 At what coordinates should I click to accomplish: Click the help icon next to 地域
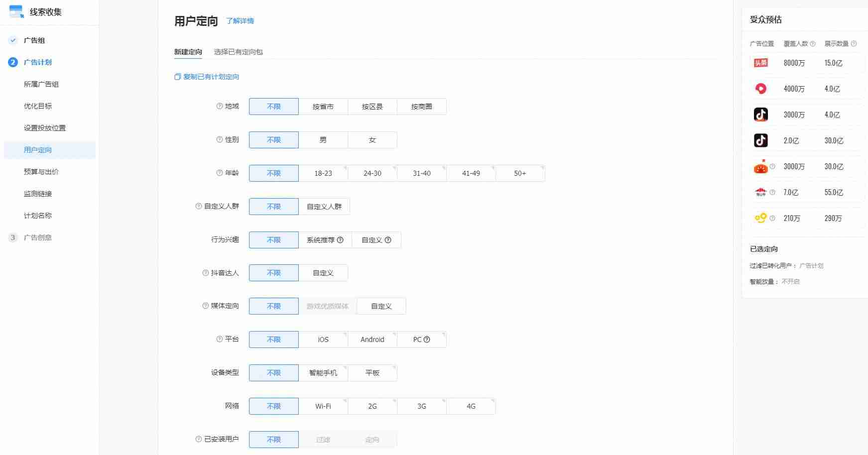(x=219, y=106)
